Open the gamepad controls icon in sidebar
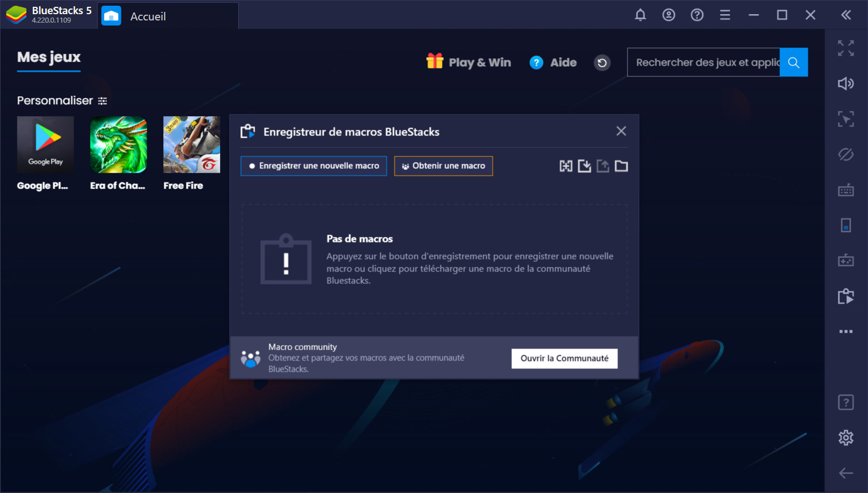The image size is (868, 493). point(846,260)
